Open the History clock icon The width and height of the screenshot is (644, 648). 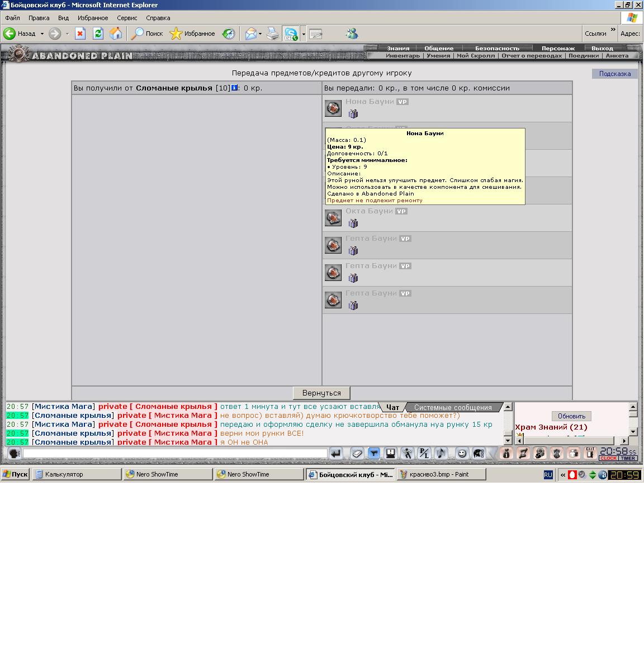tap(228, 34)
